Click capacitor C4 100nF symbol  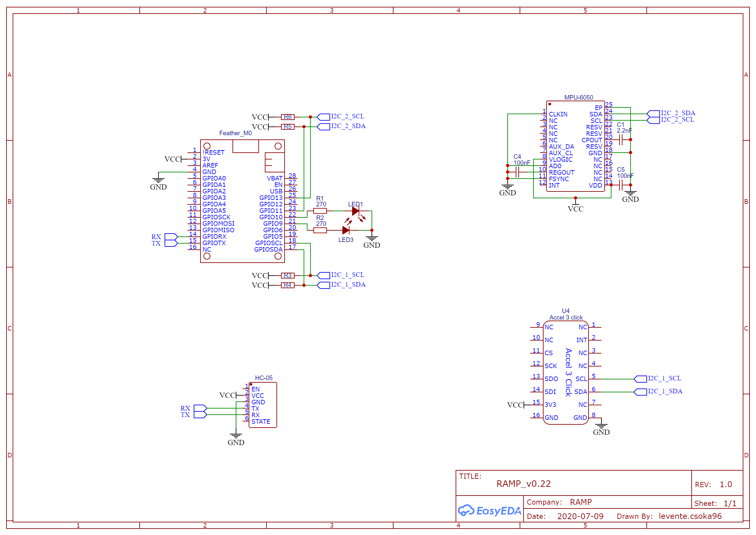[517, 172]
